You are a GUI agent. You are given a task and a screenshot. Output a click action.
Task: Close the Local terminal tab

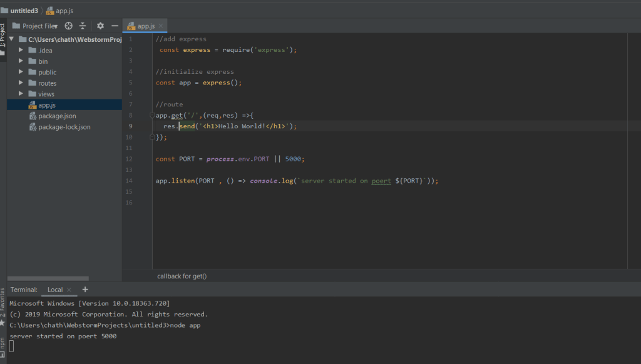pyautogui.click(x=69, y=290)
